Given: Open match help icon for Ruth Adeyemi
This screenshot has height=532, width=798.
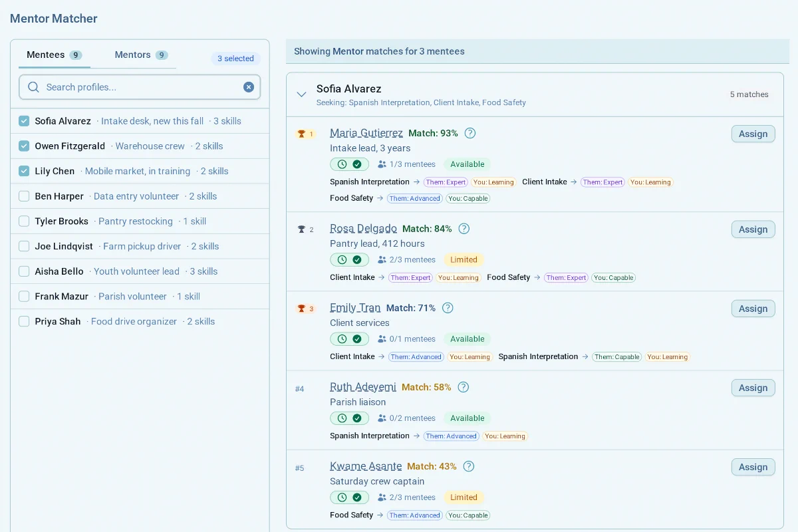Looking at the screenshot, I should [464, 387].
